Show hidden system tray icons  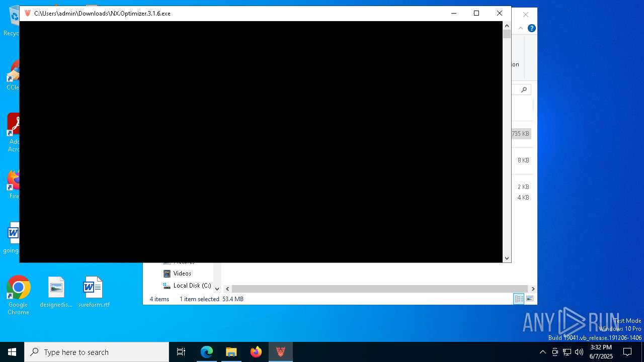(x=542, y=352)
